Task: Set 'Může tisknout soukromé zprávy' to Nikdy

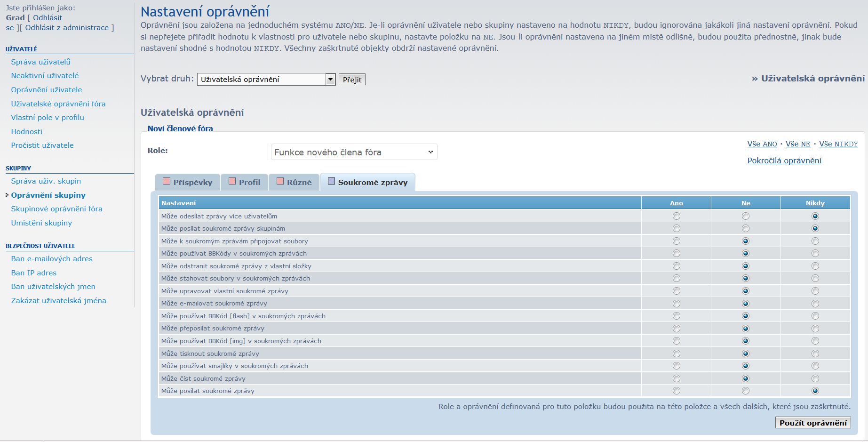Action: 815,354
